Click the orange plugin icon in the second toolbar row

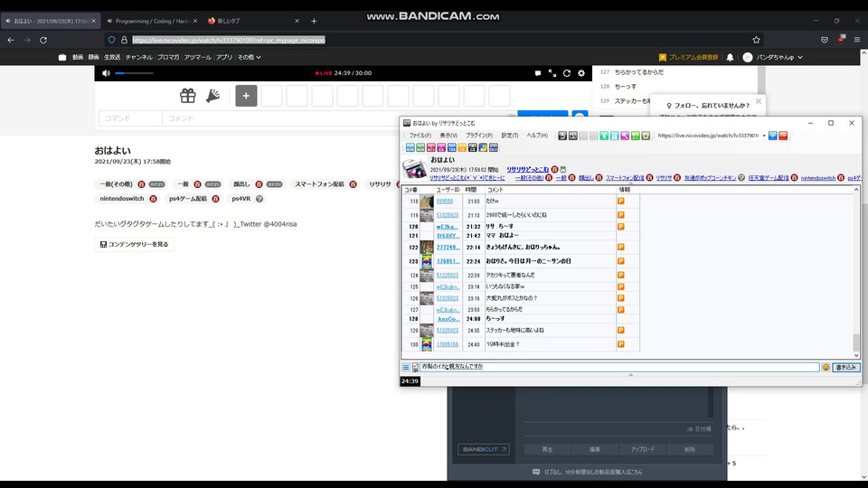[462, 147]
